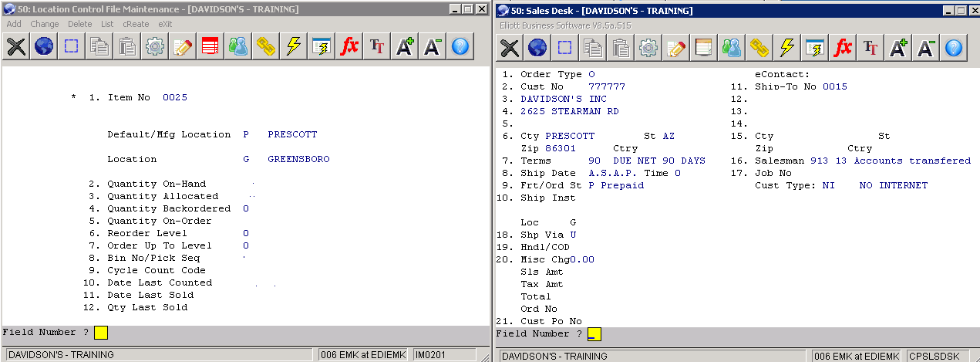Screen dimensions: 980x362
Task: Click the X cancel icon in Sales Desk toolbar
Action: point(510,48)
